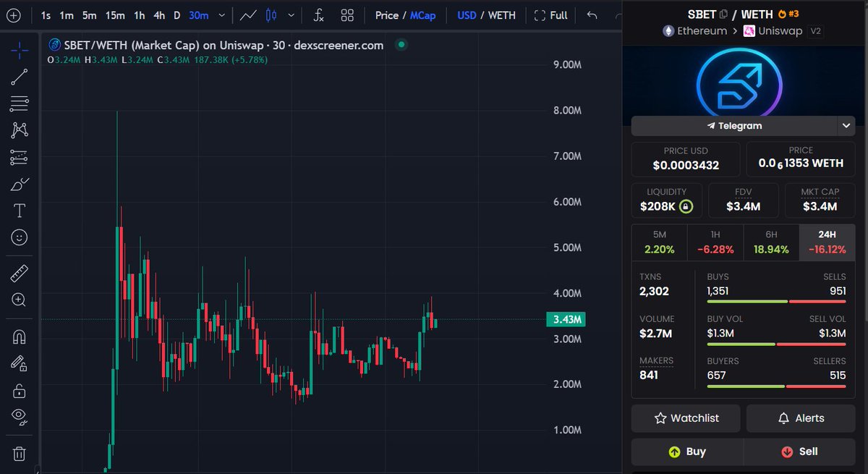Open the indicators fx menu
The image size is (868, 474).
pos(318,14)
